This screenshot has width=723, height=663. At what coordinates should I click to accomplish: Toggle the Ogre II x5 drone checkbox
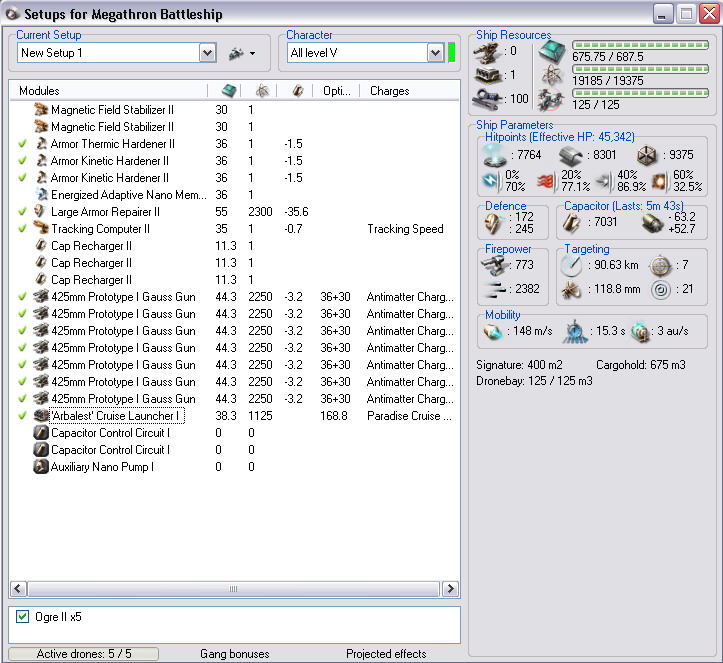[x=22, y=616]
